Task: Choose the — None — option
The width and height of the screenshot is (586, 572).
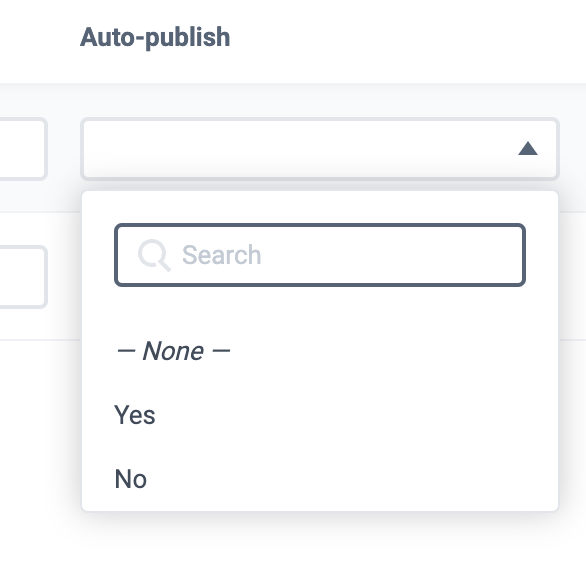Action: click(320, 351)
